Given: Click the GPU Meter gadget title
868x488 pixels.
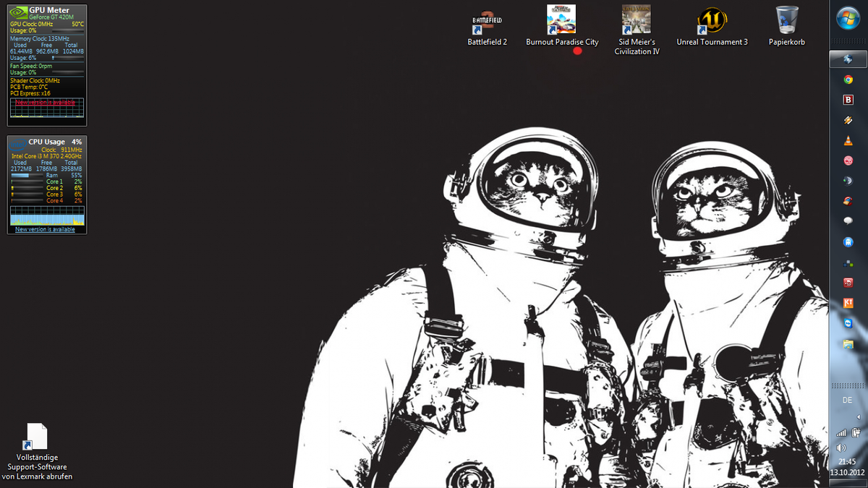Looking at the screenshot, I should (49, 10).
